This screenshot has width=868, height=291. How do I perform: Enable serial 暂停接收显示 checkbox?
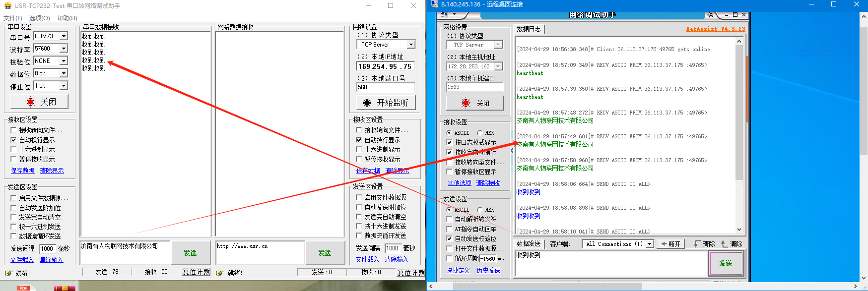13,159
